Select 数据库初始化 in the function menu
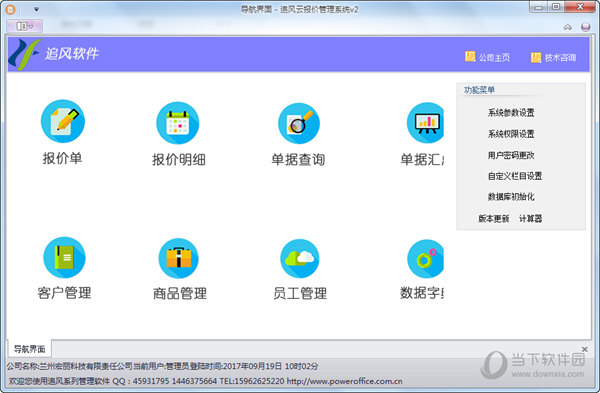The image size is (600, 393). point(511,197)
